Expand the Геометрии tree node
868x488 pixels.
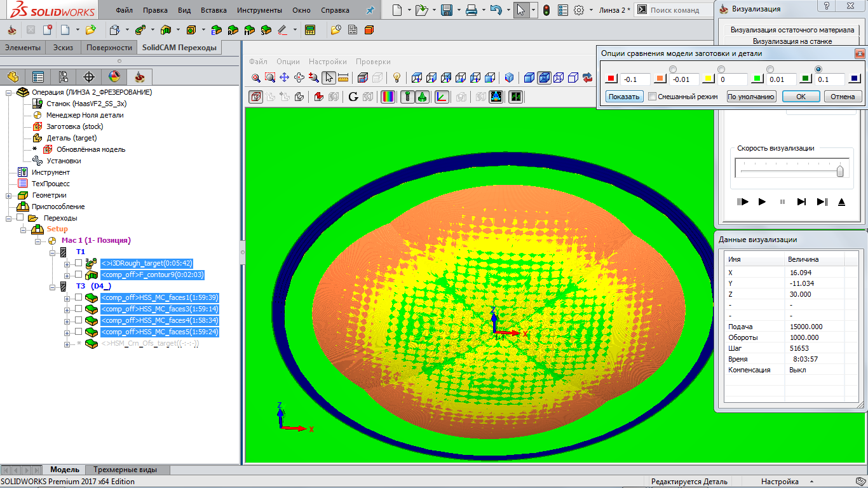click(x=10, y=195)
